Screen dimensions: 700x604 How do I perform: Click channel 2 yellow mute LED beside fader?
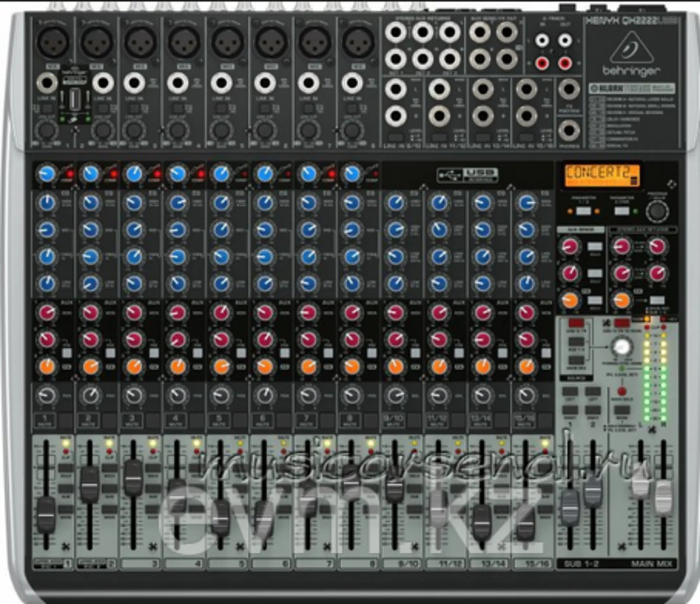109,443
